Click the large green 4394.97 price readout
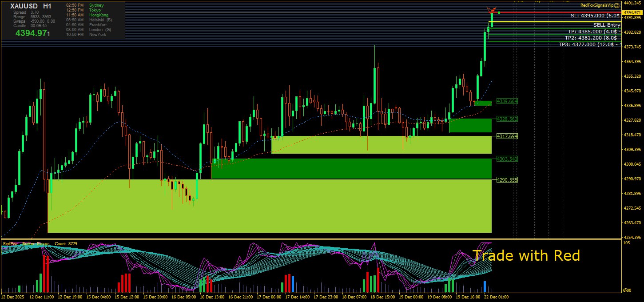644x302 pixels. click(x=32, y=33)
